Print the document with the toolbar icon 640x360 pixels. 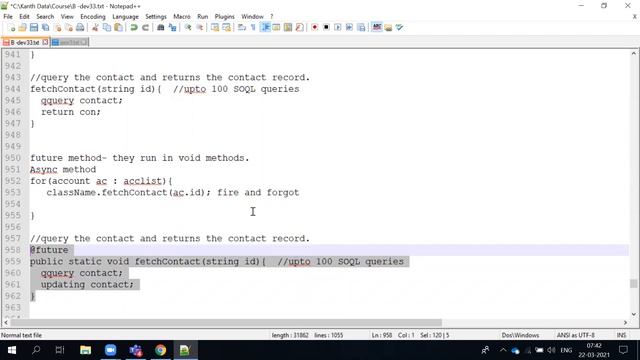click(80, 27)
